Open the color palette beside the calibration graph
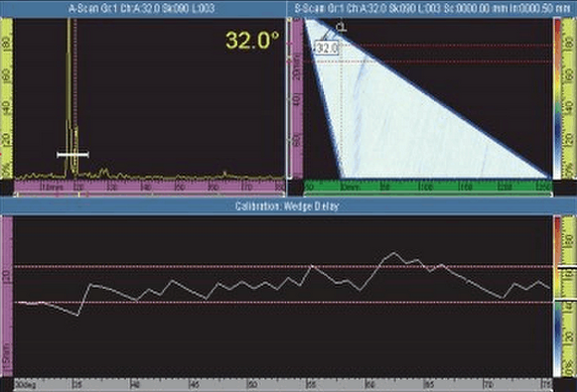 (558, 297)
